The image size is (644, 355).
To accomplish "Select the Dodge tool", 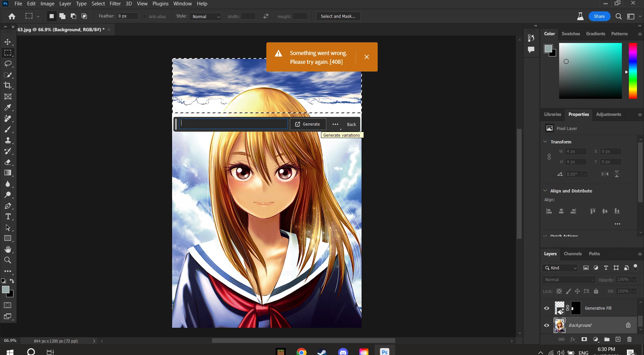I will pos(8,195).
